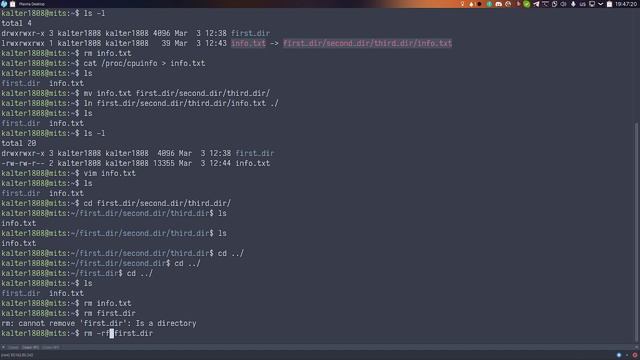Image resolution: width=640 pixels, height=360 pixels.
Task: Click the terminal vertical scrollbar
Action: tap(636, 233)
